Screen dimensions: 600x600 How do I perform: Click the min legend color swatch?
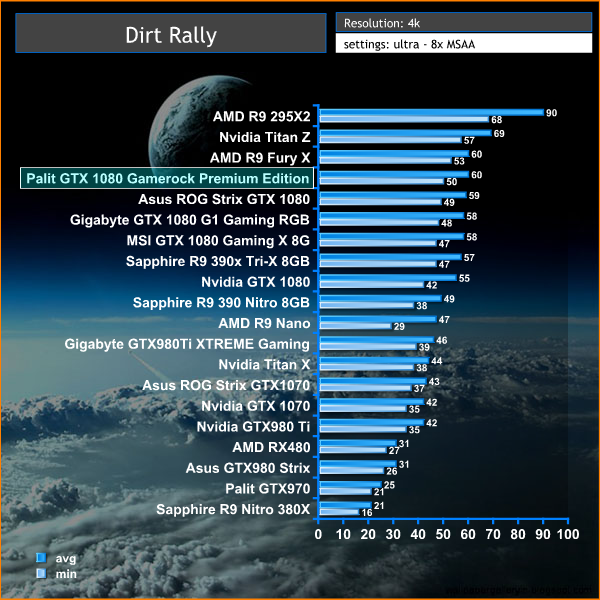(x=41, y=573)
